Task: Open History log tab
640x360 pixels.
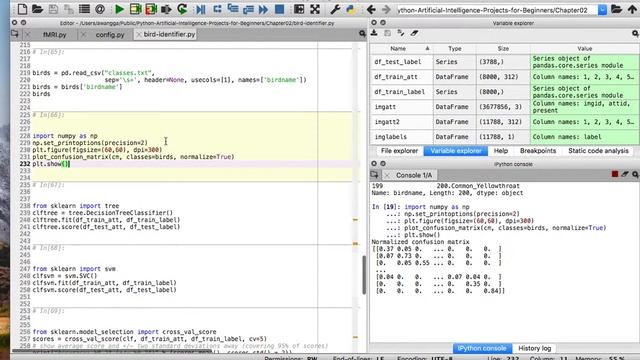Action: pyautogui.click(x=534, y=348)
